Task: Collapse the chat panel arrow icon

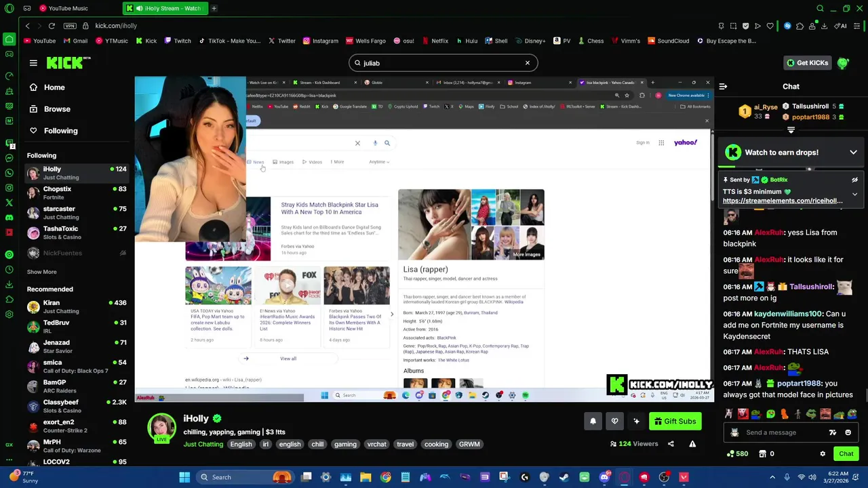Action: (x=723, y=87)
